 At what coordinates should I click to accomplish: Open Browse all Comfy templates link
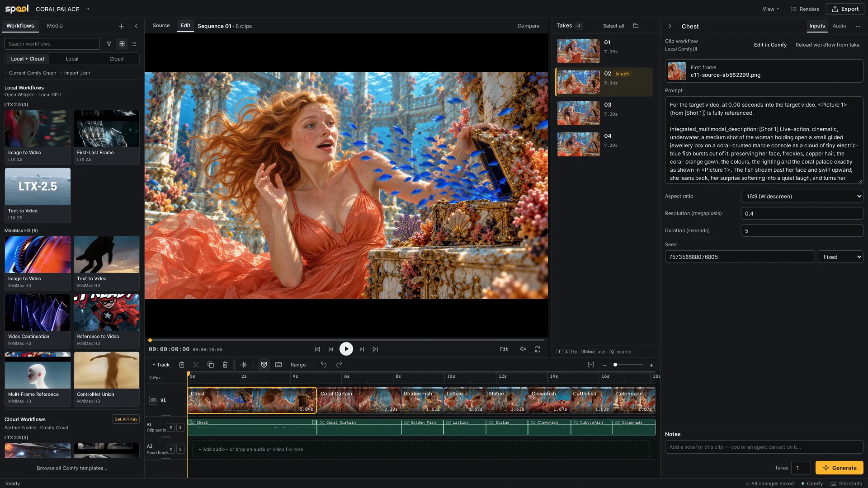72,468
